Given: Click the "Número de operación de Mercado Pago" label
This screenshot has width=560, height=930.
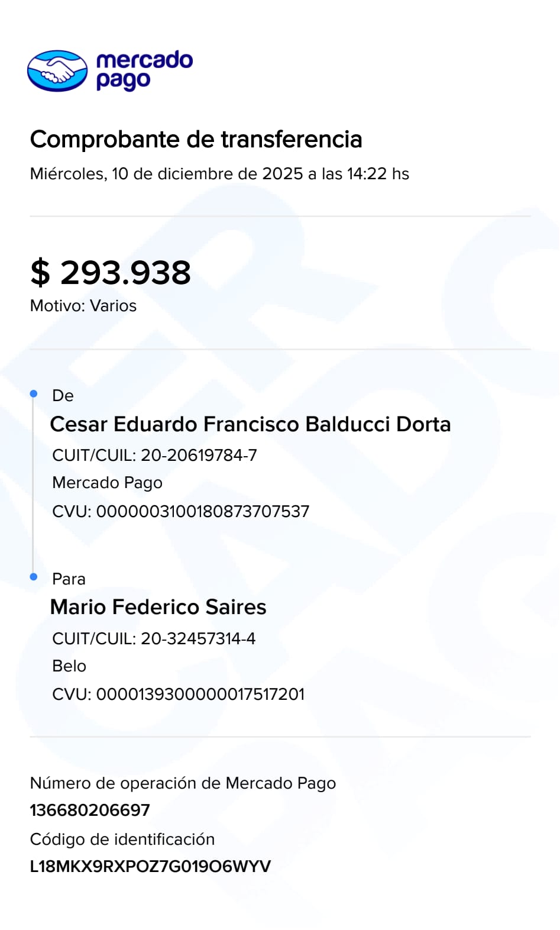Looking at the screenshot, I should tap(183, 783).
